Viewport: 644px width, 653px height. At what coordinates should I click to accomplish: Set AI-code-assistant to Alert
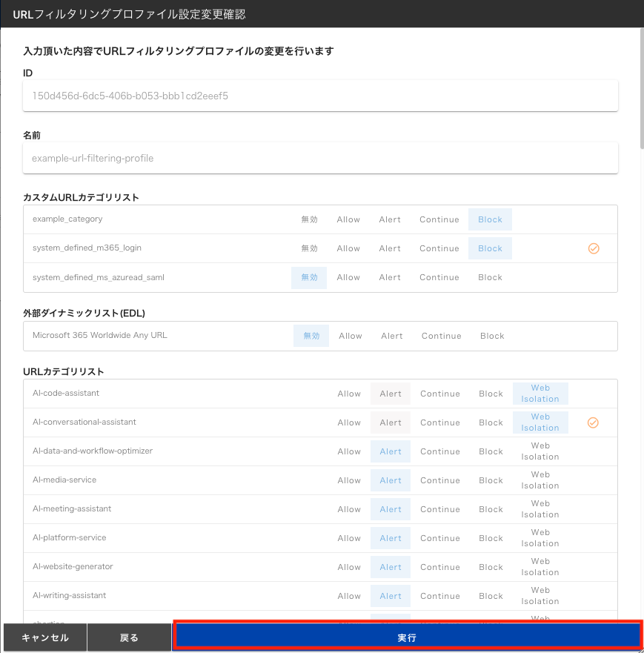pos(391,394)
